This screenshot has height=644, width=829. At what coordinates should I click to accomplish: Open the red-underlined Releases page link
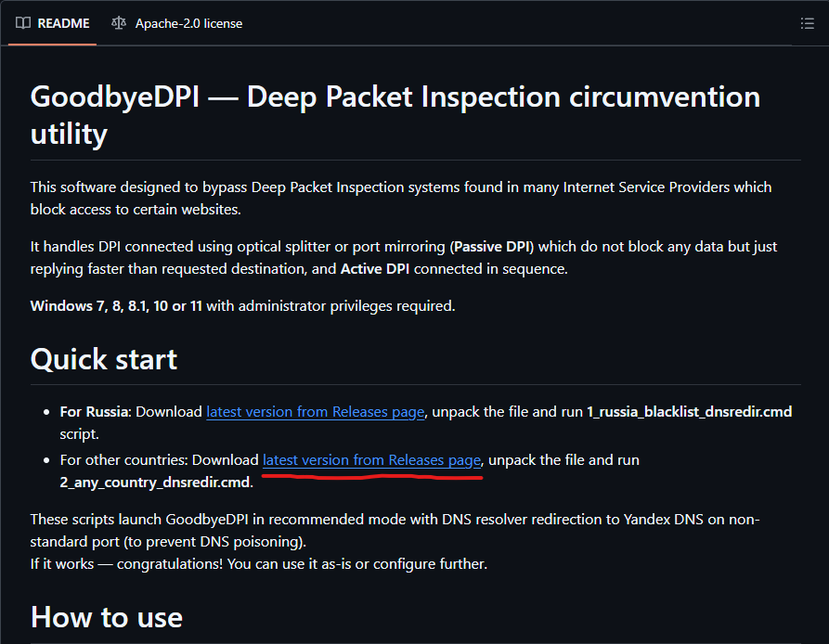tap(372, 459)
